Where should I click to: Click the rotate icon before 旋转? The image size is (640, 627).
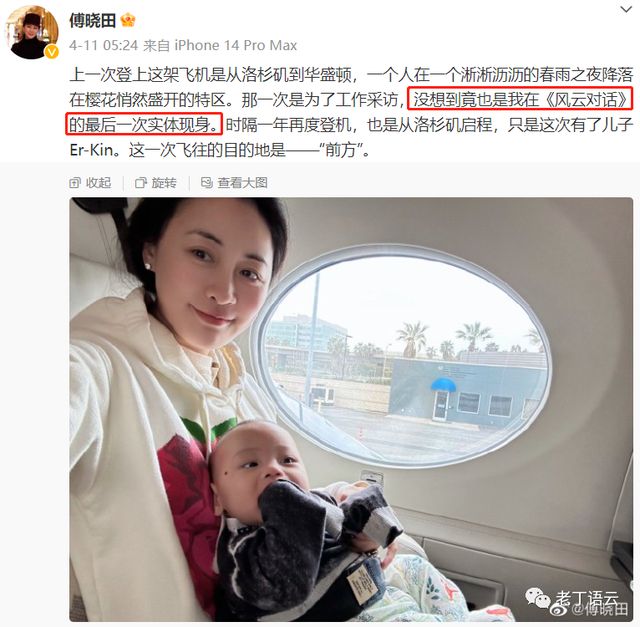(140, 183)
